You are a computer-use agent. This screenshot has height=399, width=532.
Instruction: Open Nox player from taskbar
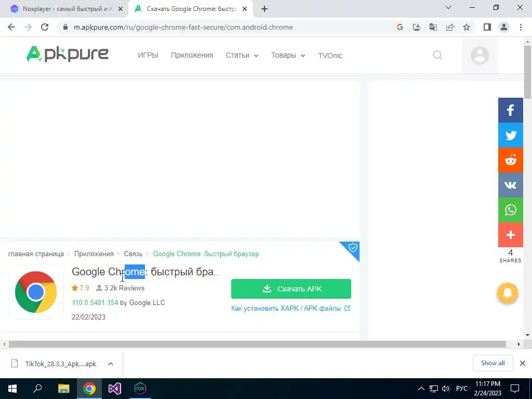(140, 389)
